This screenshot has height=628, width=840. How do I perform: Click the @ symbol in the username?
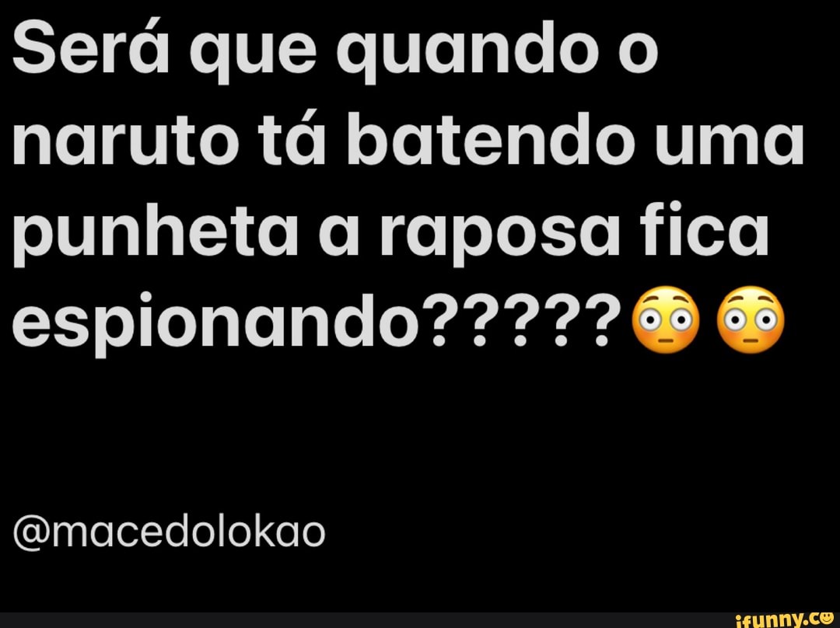click(30, 532)
